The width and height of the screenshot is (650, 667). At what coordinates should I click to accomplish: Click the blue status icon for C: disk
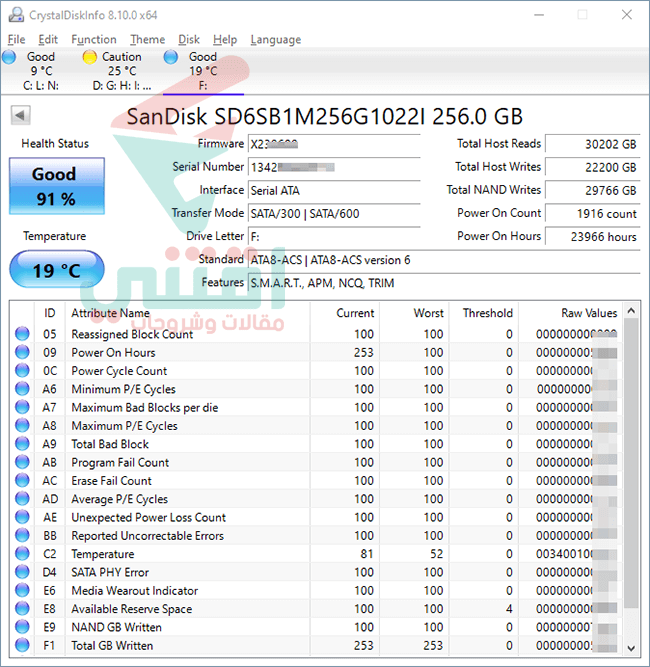[x=9, y=57]
